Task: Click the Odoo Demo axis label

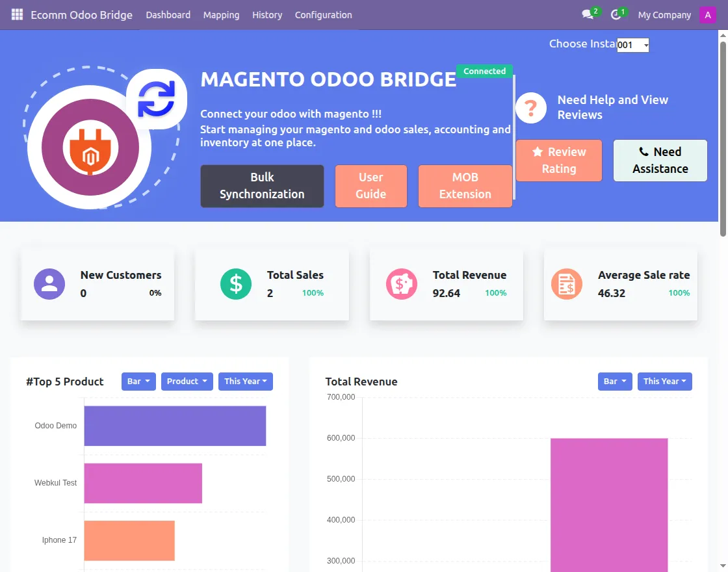Action: pos(56,426)
